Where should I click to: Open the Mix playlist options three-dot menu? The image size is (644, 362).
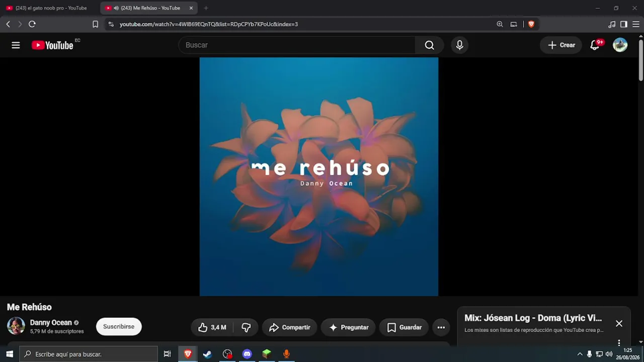tap(619, 342)
